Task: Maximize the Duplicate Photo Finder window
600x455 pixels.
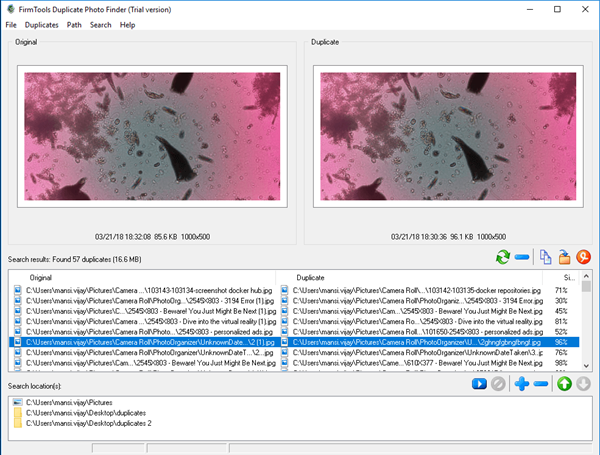Action: (x=557, y=9)
